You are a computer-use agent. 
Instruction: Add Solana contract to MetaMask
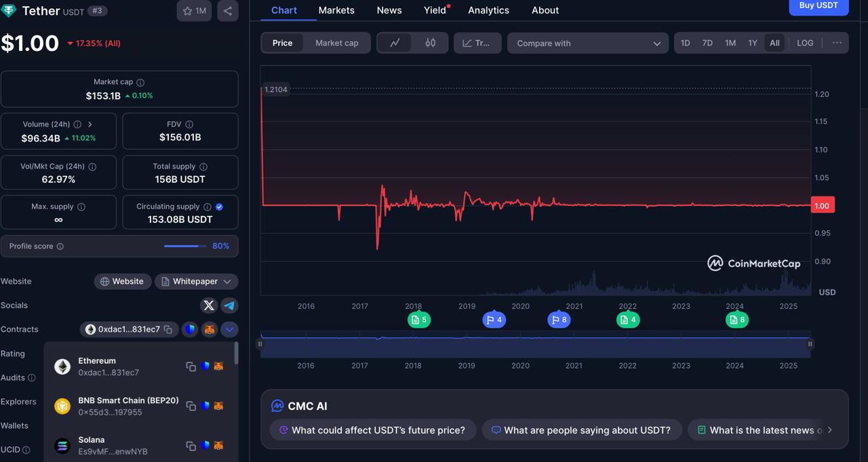coord(218,446)
